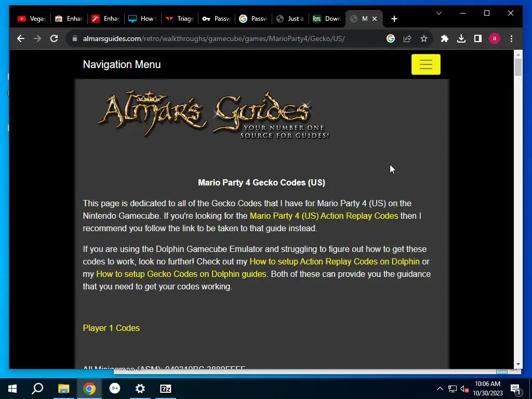The width and height of the screenshot is (532, 399).
Task: Click the network tray icon
Action: (453, 389)
